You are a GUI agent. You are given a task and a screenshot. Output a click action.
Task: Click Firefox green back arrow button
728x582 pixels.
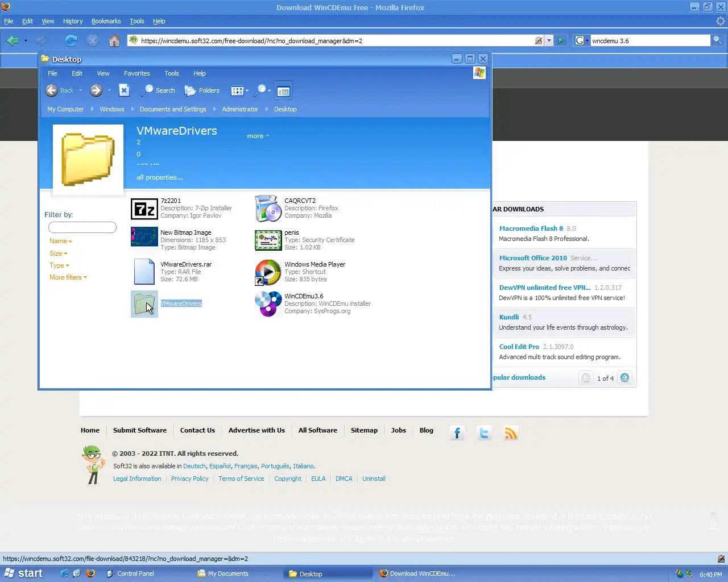tap(13, 40)
